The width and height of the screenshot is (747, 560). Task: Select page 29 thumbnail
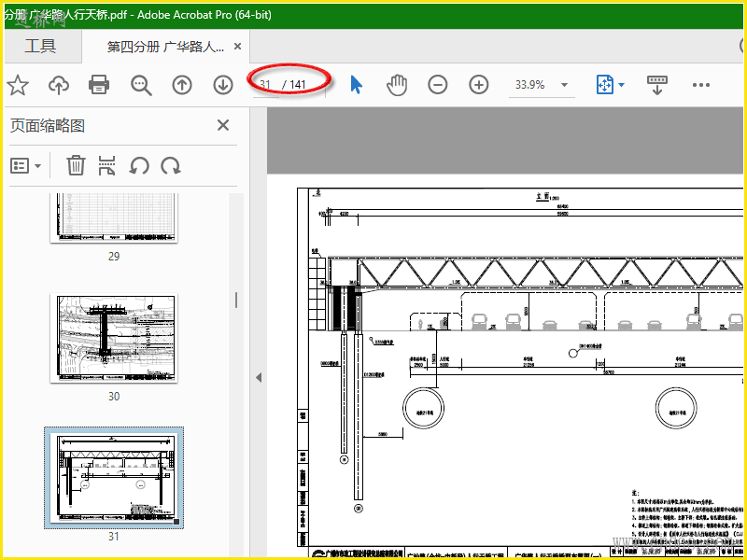coord(114,218)
